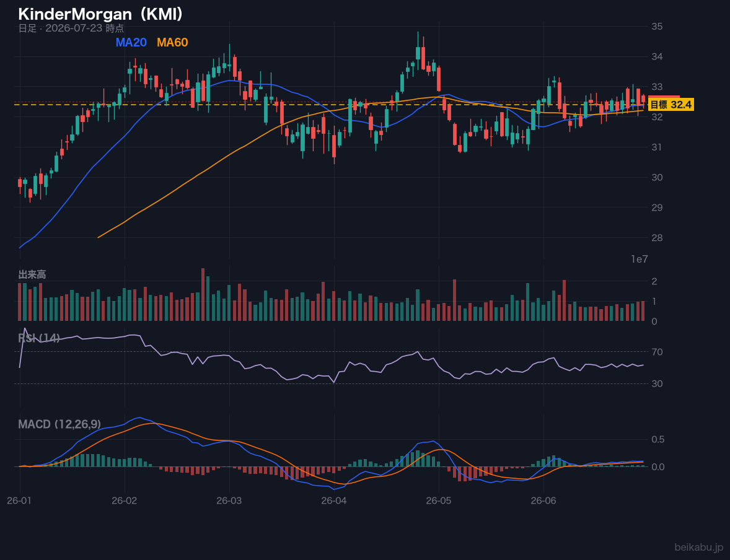Click the KinderMorgan (KMI) chart title

coord(100,14)
